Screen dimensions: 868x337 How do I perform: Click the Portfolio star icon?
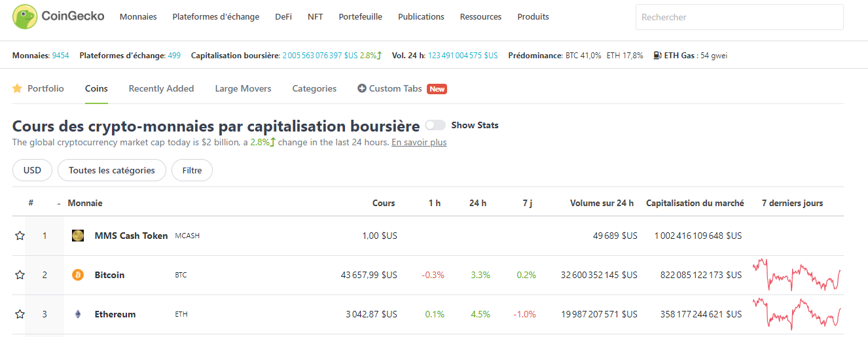tap(18, 88)
